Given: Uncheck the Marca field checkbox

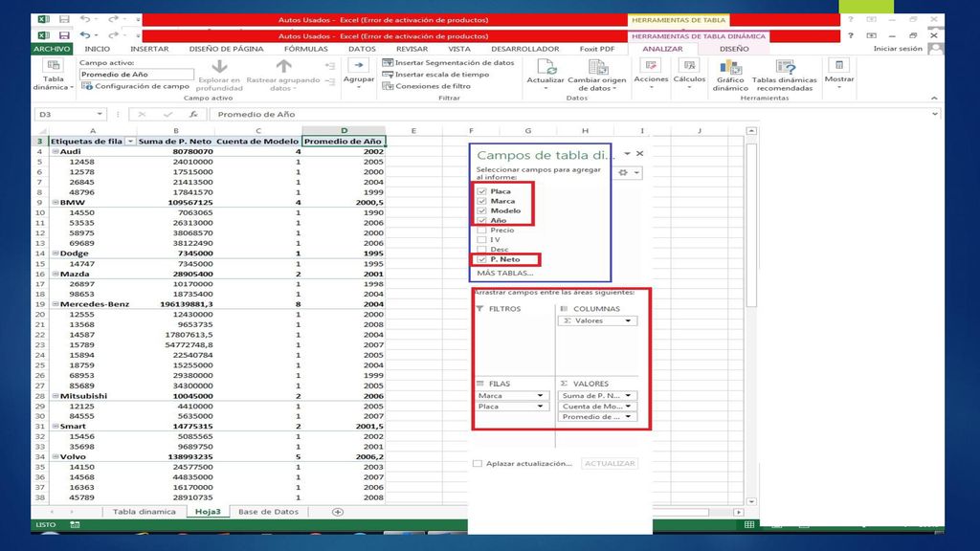Looking at the screenshot, I should [482, 201].
